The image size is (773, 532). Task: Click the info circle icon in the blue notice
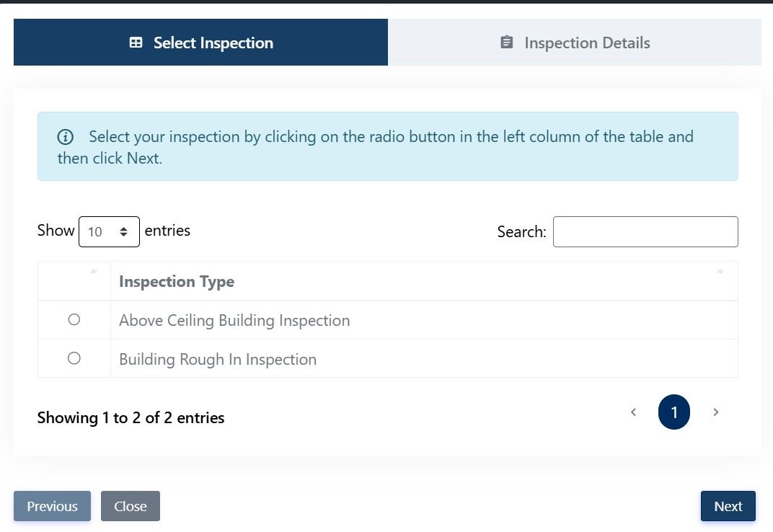point(66,137)
